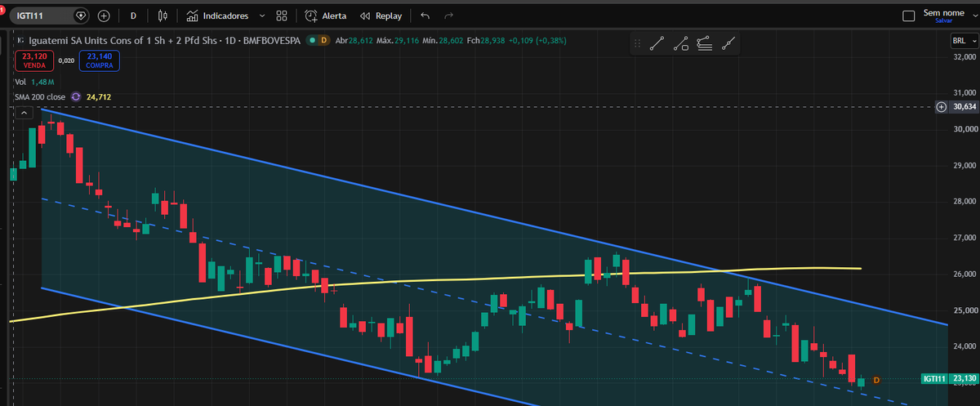980x406 pixels.
Task: Click the Salvar link
Action: [943, 20]
